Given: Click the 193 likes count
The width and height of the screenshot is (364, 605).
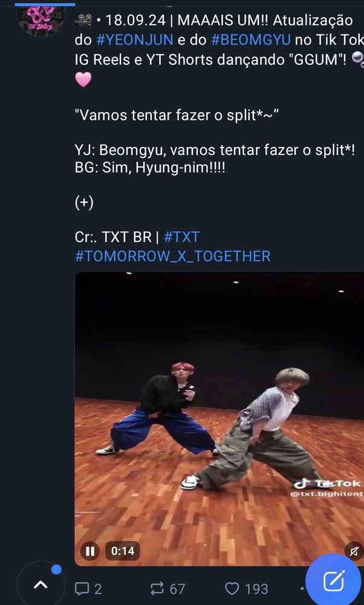Looking at the screenshot, I should (256, 589).
